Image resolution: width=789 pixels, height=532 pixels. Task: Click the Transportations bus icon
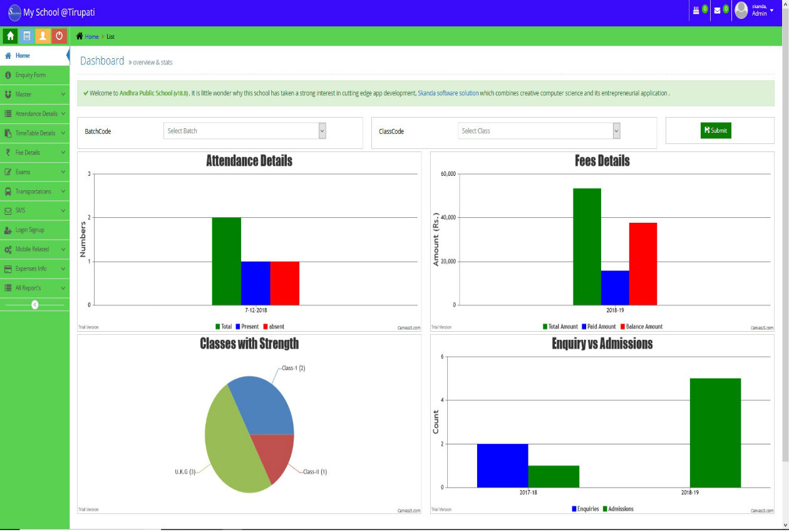[x=8, y=192]
